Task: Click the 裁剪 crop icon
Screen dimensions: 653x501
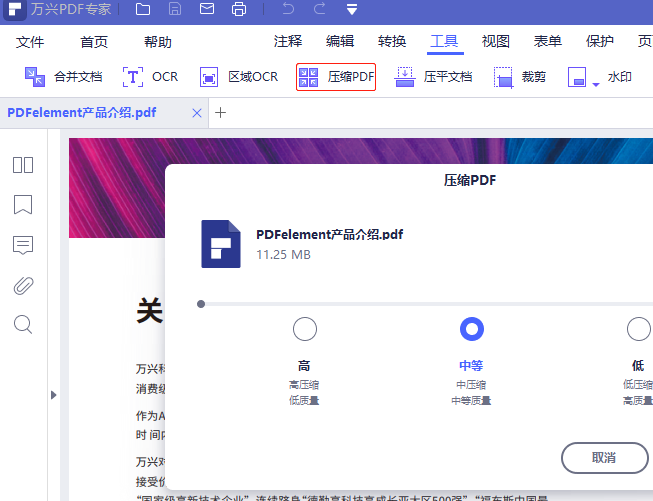Action: 503,77
